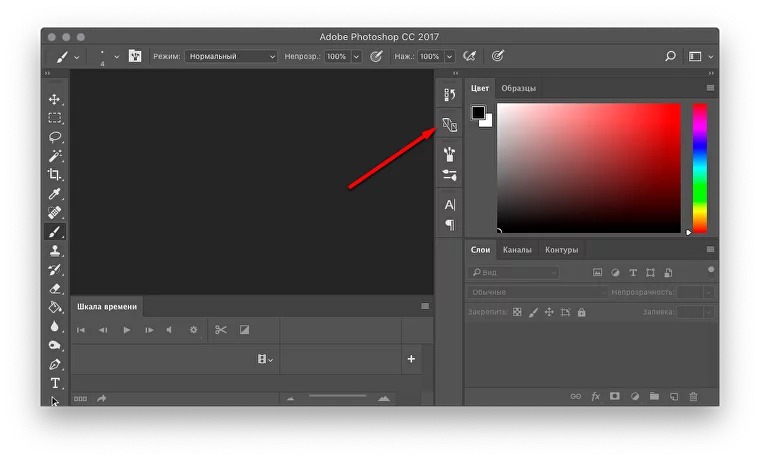Toggle the brush settings panel button
This screenshot has width=760, height=460.
135,57
